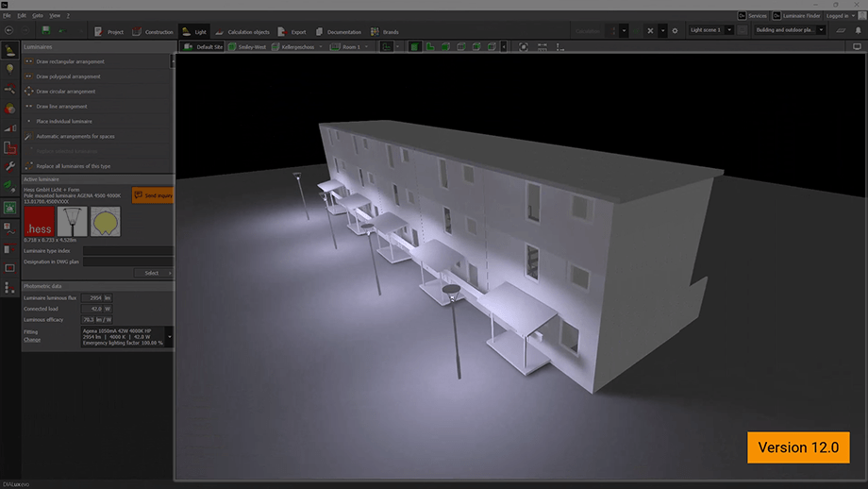Click the Change fitting link
Image resolution: width=868 pixels, height=489 pixels.
[32, 339]
